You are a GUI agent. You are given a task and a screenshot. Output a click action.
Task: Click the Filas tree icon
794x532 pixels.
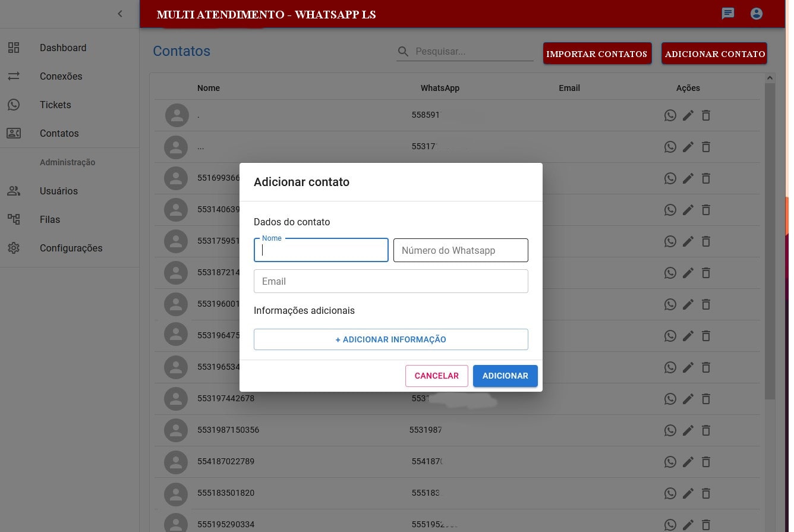[14, 219]
